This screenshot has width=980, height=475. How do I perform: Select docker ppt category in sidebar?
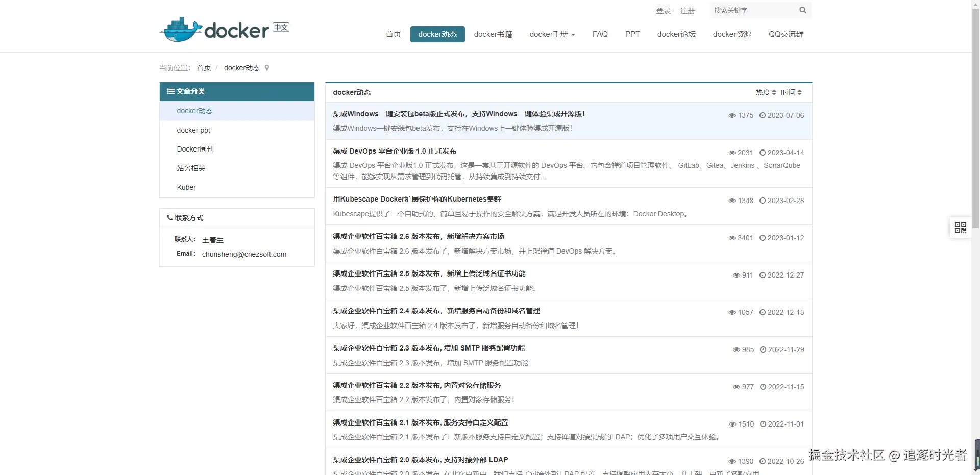[x=237, y=130]
